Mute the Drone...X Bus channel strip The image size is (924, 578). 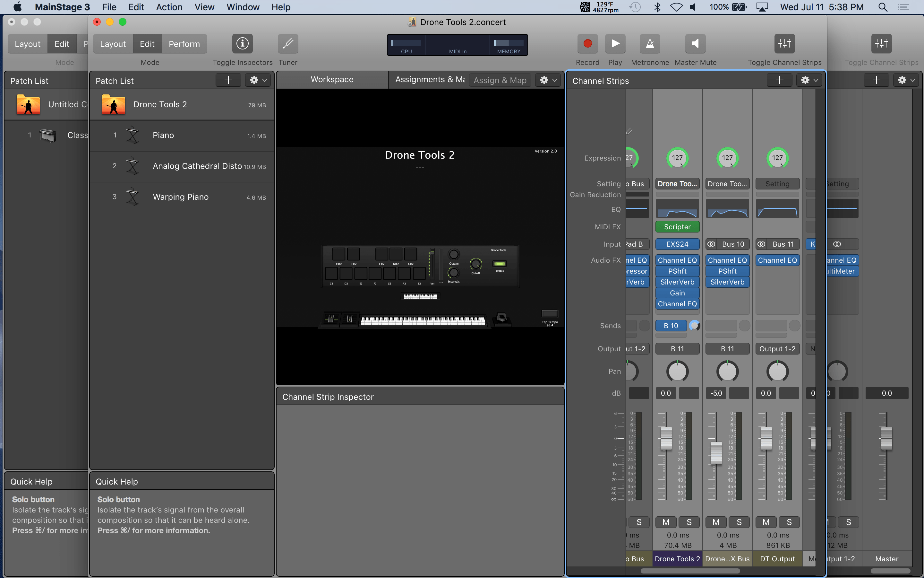tap(716, 522)
